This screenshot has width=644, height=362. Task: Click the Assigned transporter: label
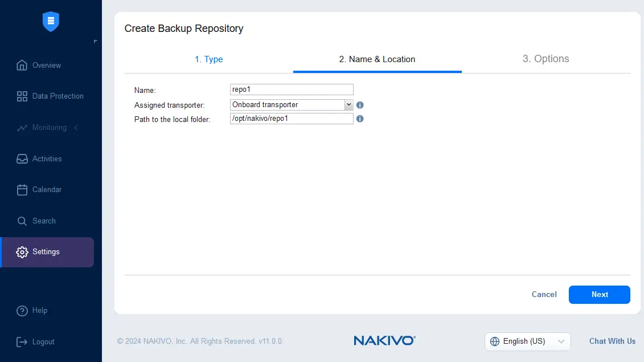[x=169, y=105]
